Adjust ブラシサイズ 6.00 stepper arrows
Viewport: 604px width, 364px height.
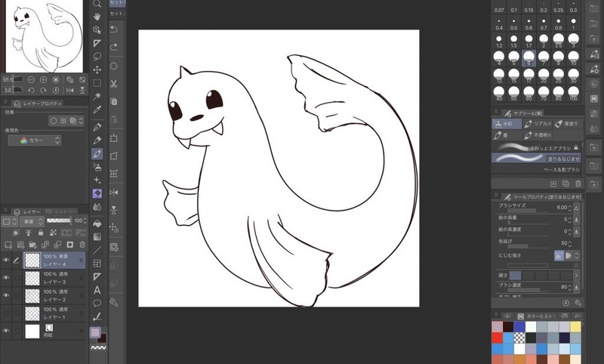570,207
